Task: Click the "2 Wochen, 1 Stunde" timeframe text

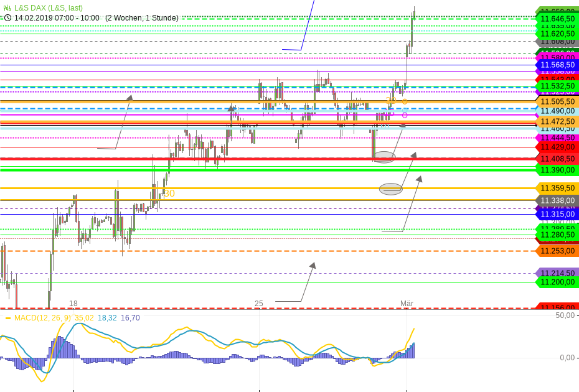Action: [141, 18]
